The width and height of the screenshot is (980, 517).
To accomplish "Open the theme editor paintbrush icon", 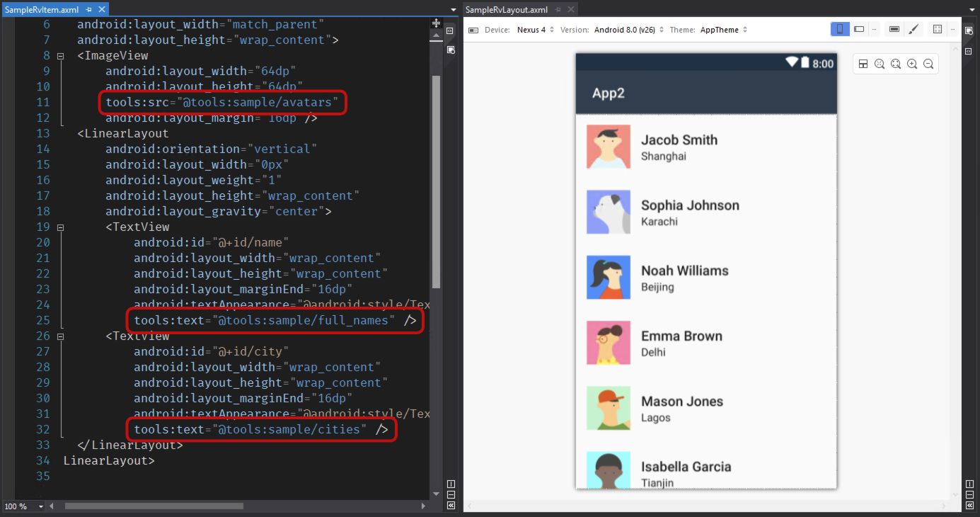I will pyautogui.click(x=913, y=30).
